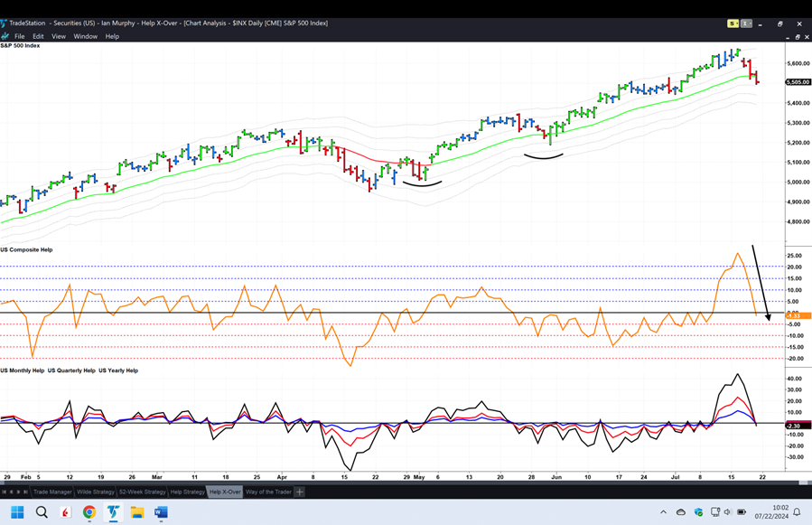Open Windows Security shield tray icon
The width and height of the screenshot is (812, 525).
(x=698, y=512)
